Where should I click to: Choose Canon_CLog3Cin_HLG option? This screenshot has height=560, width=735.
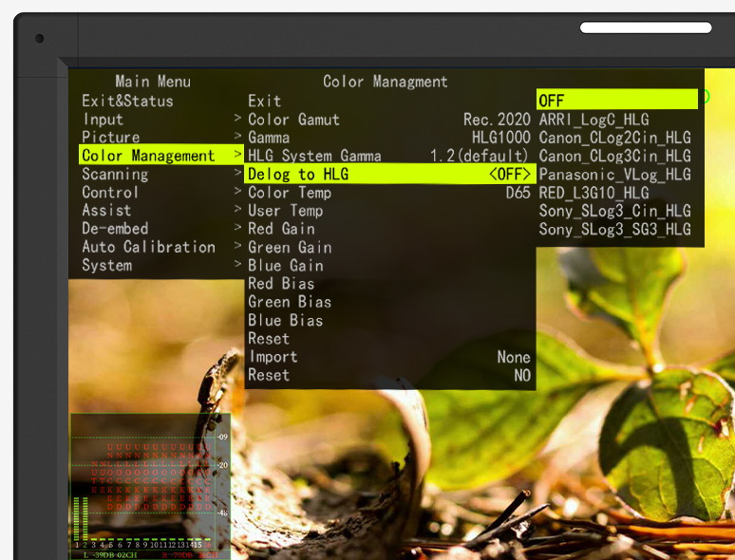point(614,156)
